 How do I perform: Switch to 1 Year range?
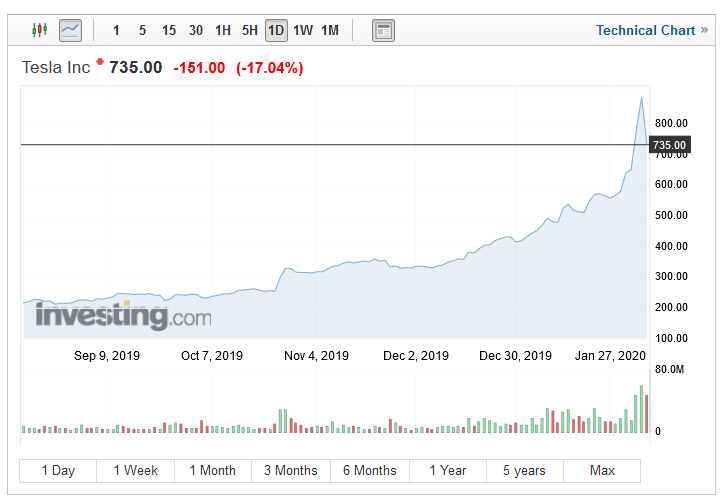coord(448,471)
